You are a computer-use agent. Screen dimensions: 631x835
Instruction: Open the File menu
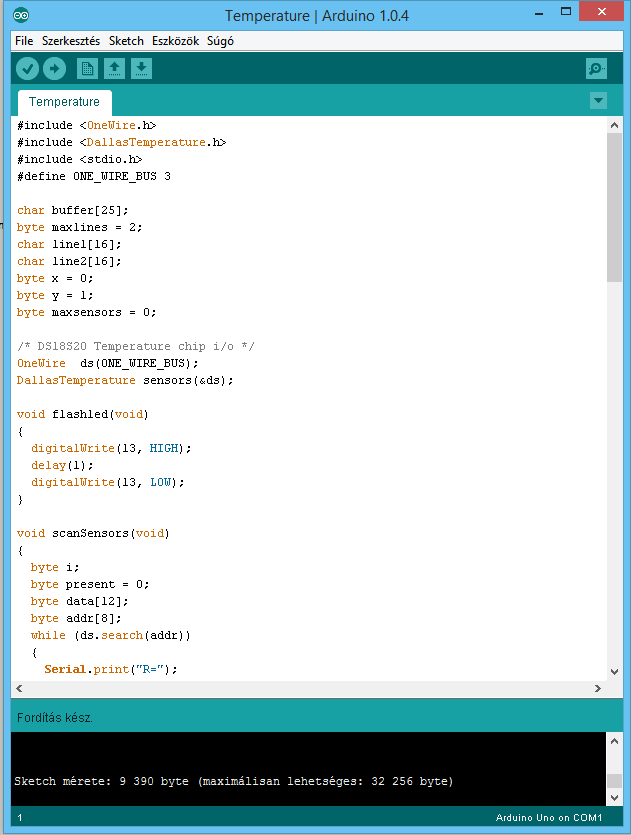(24, 41)
